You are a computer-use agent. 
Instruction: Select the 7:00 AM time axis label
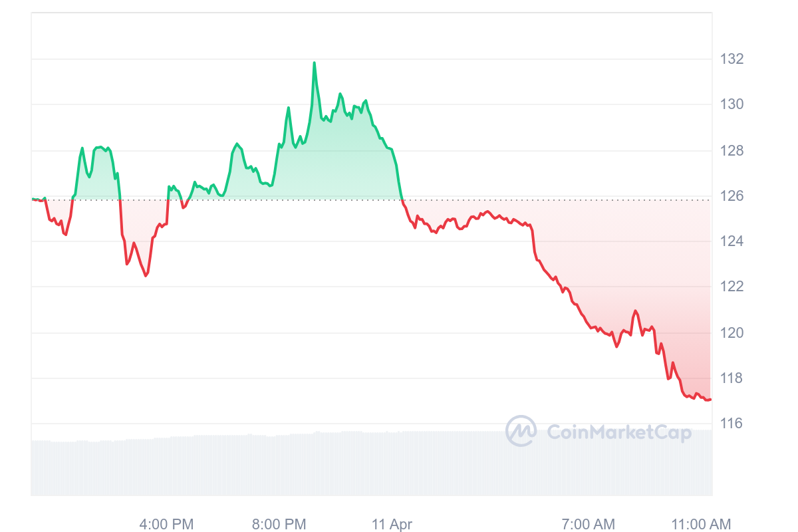coord(588,524)
